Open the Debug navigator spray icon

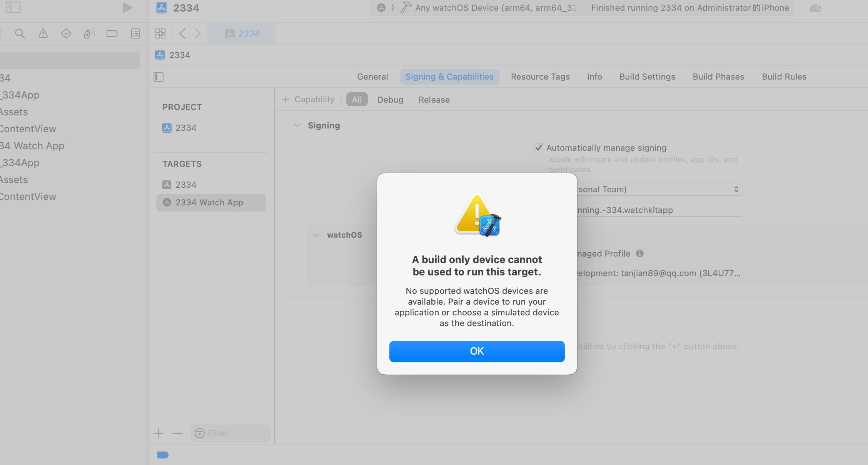tap(89, 33)
